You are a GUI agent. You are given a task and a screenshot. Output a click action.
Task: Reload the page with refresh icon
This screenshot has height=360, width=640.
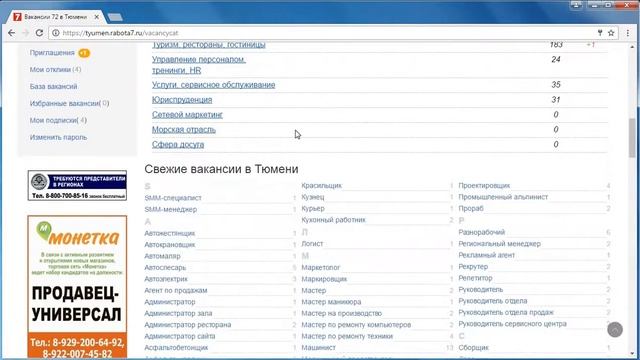click(x=39, y=33)
